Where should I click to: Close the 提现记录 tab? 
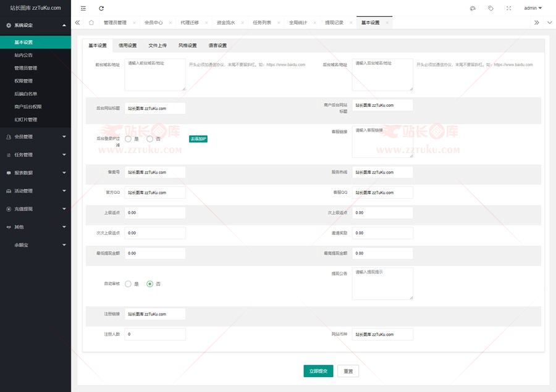[350, 22]
